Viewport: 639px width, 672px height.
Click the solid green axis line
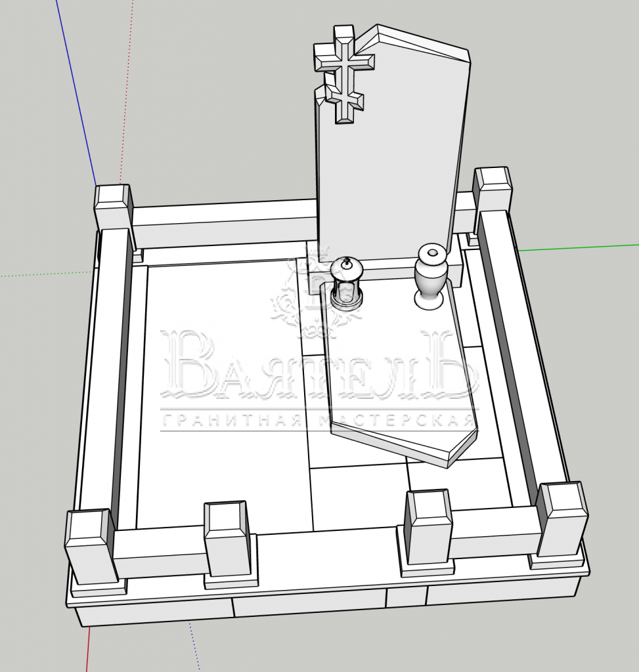pos(578,247)
